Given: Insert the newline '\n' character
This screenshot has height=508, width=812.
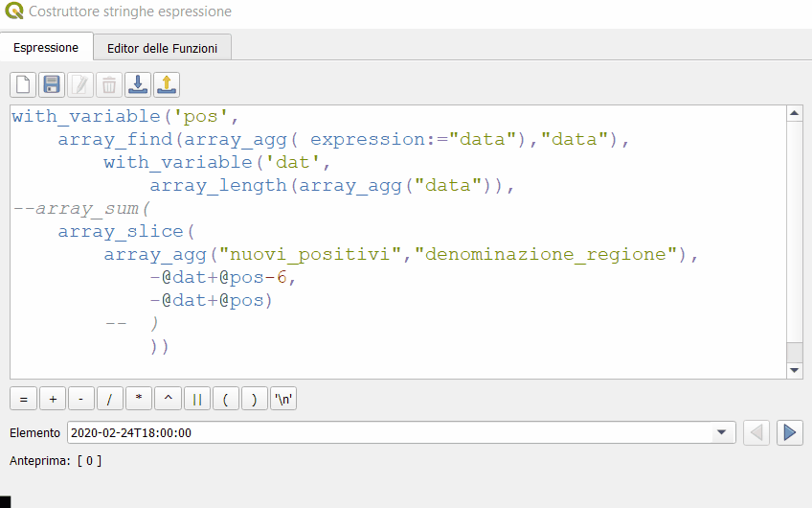Looking at the screenshot, I should 283,400.
